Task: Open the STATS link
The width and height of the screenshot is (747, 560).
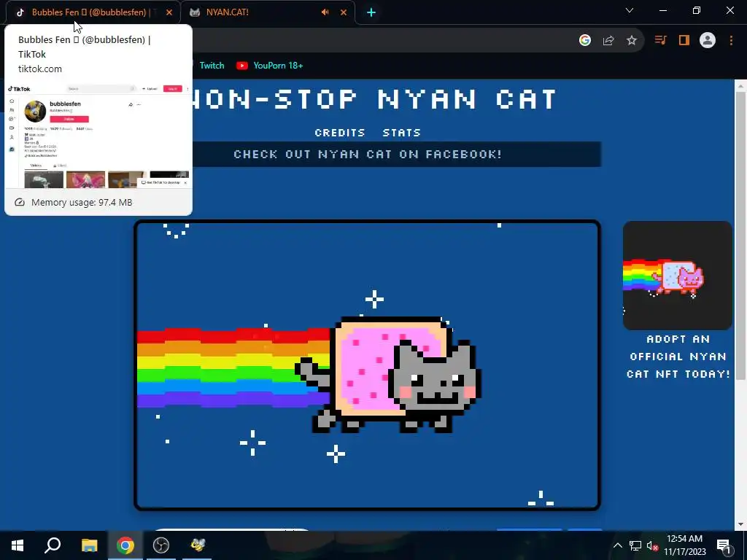Action: (402, 133)
